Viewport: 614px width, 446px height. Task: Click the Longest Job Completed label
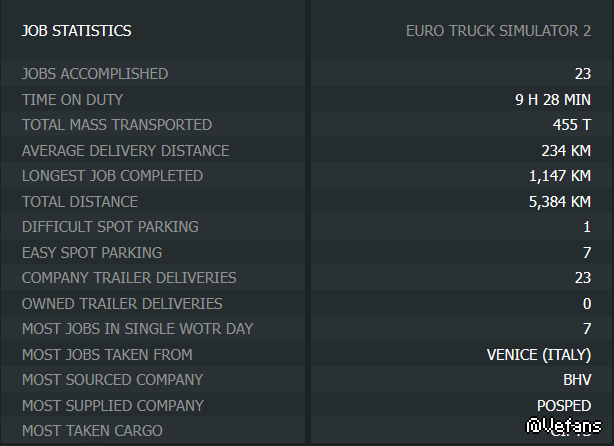pyautogui.click(x=112, y=176)
